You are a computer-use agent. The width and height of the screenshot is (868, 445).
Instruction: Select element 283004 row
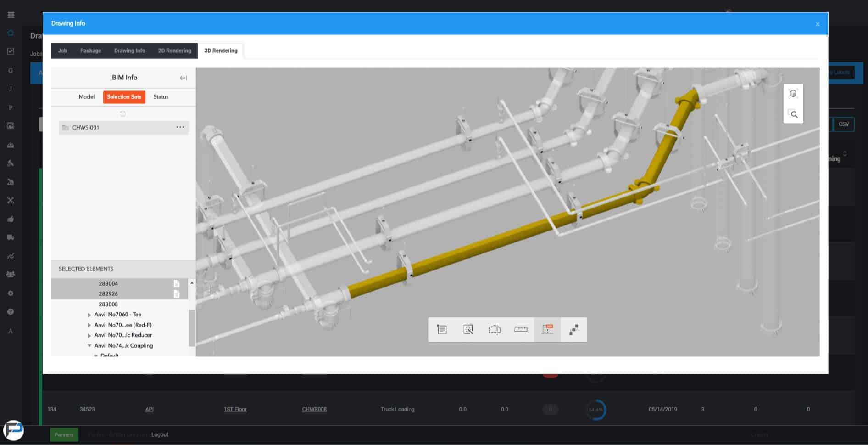coord(120,283)
